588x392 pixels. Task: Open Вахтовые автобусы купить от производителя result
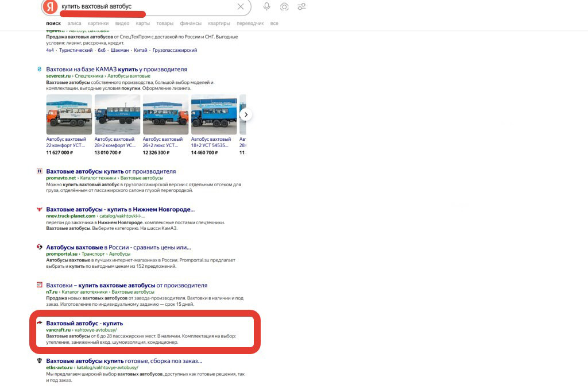coord(111,171)
